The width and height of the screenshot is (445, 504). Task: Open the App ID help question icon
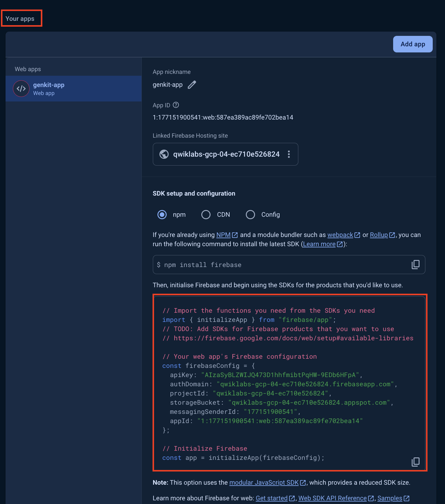click(176, 105)
